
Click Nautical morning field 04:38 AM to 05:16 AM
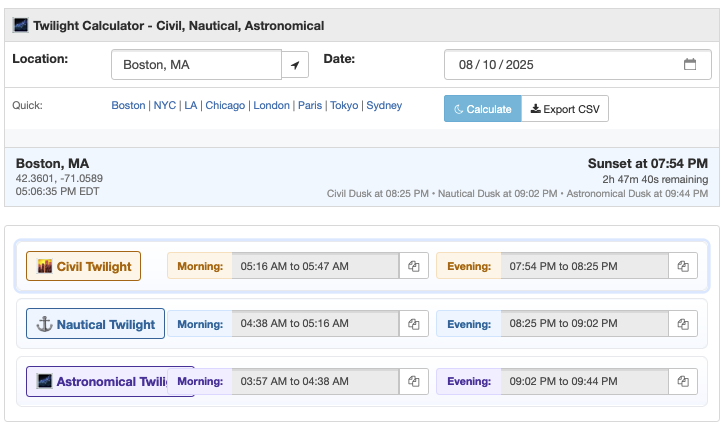316,324
